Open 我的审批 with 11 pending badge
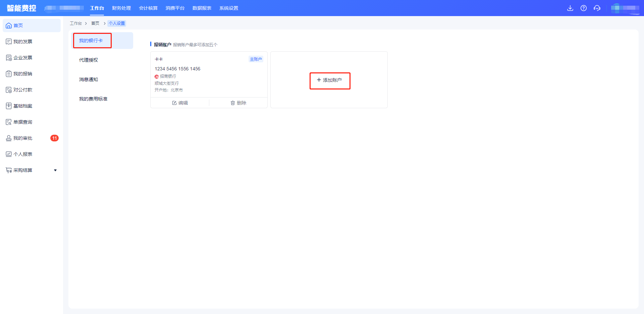The image size is (644, 314). point(23,138)
